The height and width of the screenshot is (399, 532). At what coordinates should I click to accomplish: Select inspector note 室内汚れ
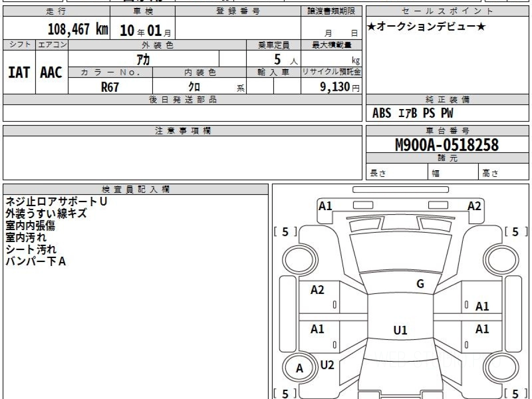[26, 238]
